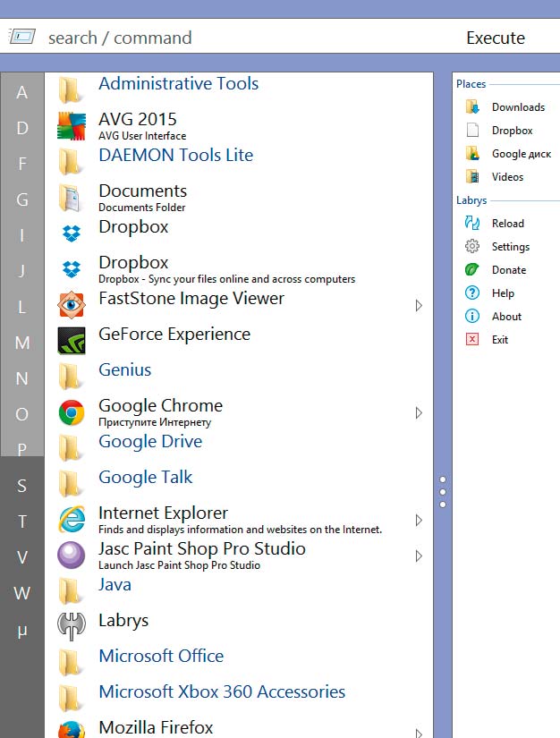Screen dimensions: 560x738
Task: Jump to letter O in the index
Action: tap(22, 414)
